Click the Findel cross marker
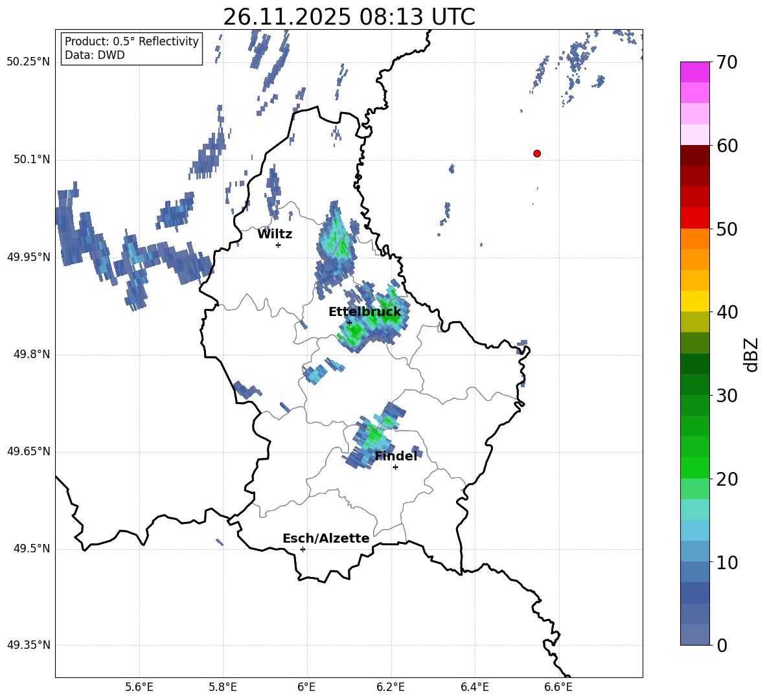The width and height of the screenshot is (767, 700). coord(395,468)
